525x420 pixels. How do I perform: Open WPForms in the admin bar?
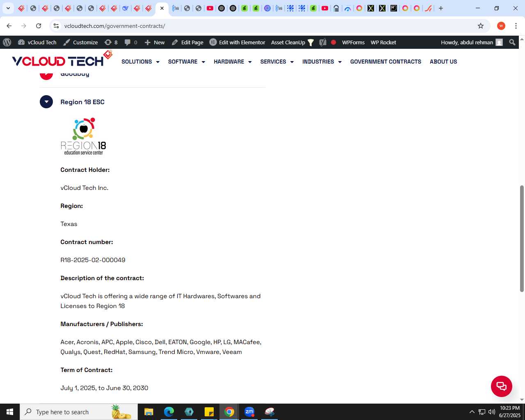pyautogui.click(x=353, y=42)
